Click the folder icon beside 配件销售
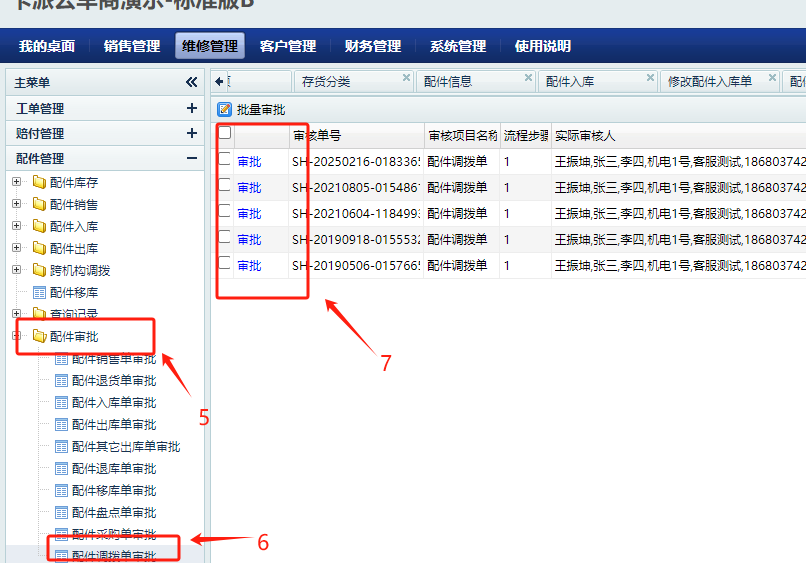 [39, 204]
